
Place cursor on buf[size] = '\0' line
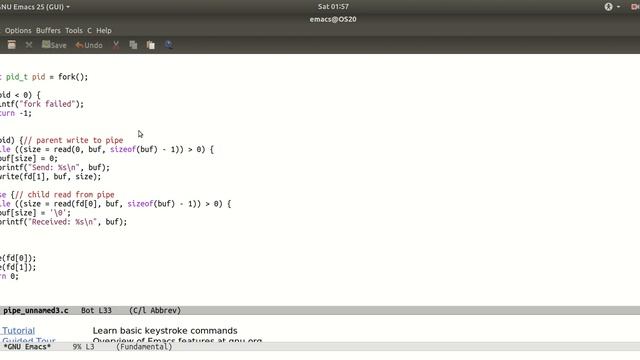[36, 213]
